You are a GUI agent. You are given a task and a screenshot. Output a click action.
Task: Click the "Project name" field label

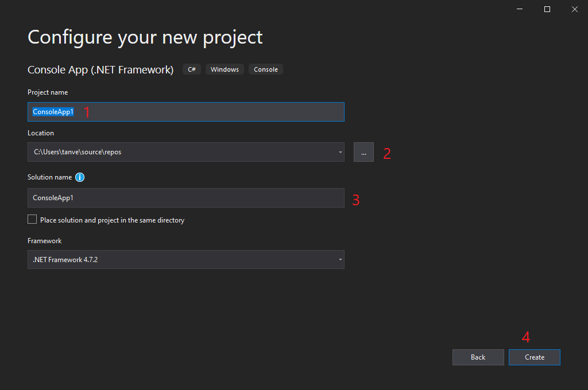coord(48,92)
